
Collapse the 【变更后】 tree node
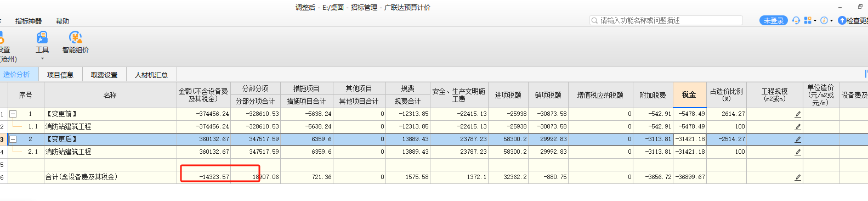click(x=13, y=139)
